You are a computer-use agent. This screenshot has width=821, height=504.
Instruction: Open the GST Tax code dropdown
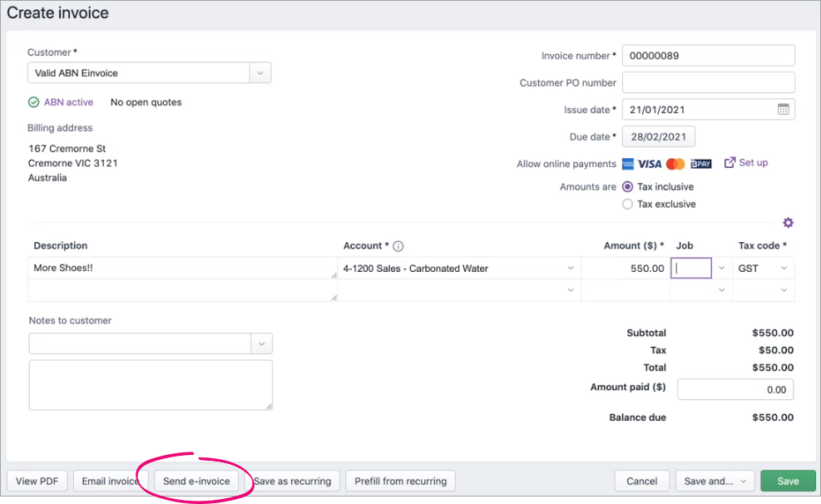tap(784, 268)
